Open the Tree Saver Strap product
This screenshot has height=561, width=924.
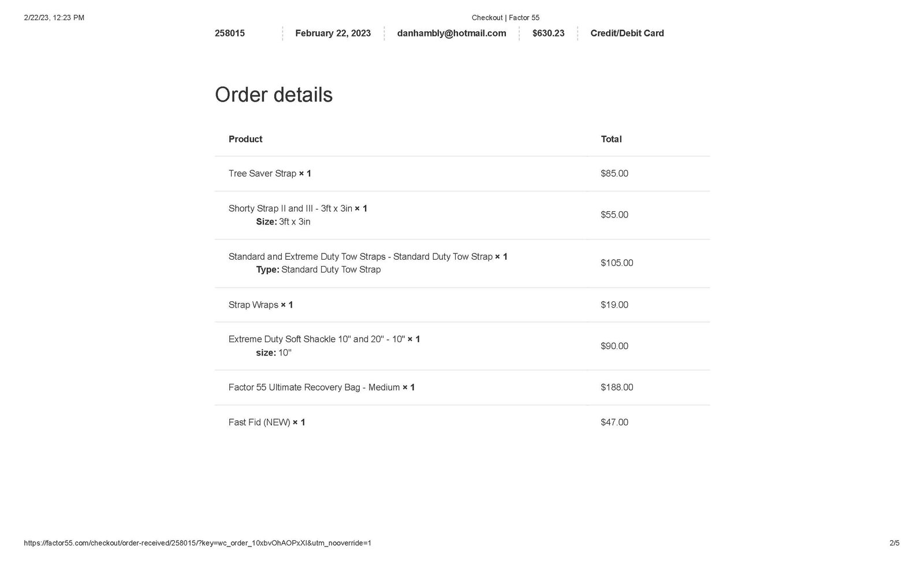coord(262,174)
